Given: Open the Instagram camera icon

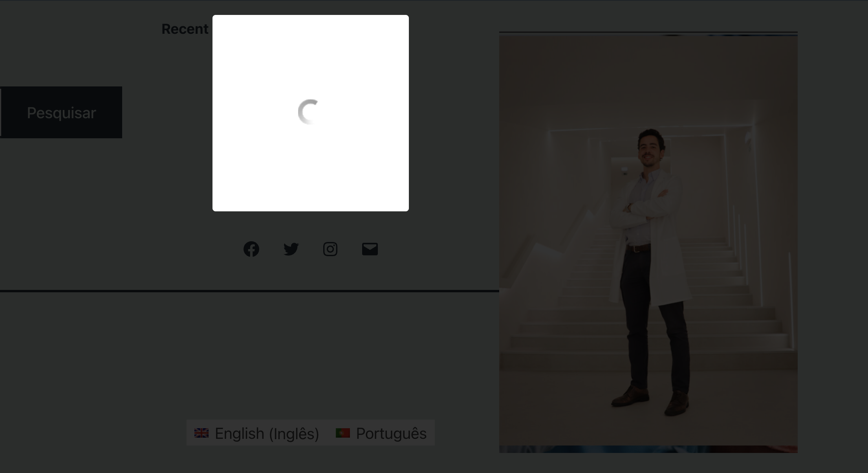Looking at the screenshot, I should [x=330, y=249].
